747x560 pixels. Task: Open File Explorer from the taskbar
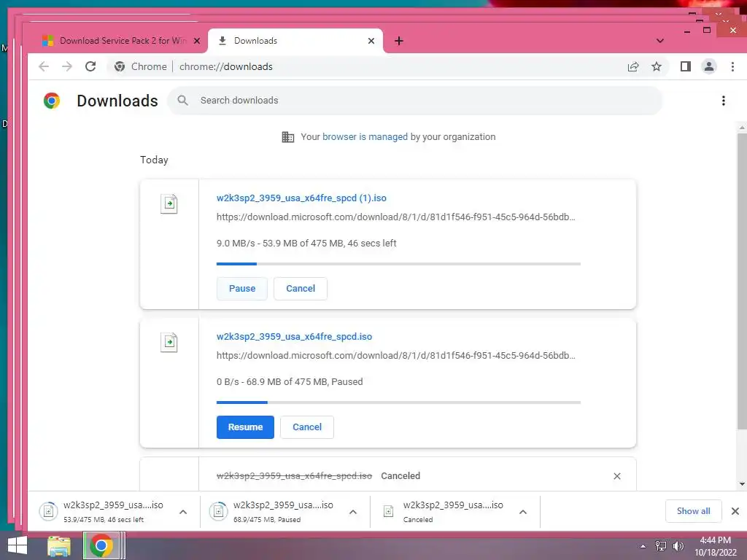pyautogui.click(x=59, y=545)
